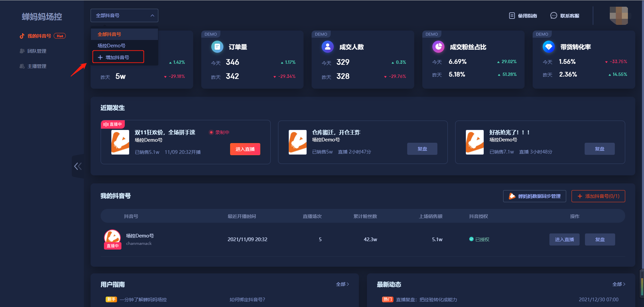View all user guides via 全部
644x307 pixels.
click(342, 284)
